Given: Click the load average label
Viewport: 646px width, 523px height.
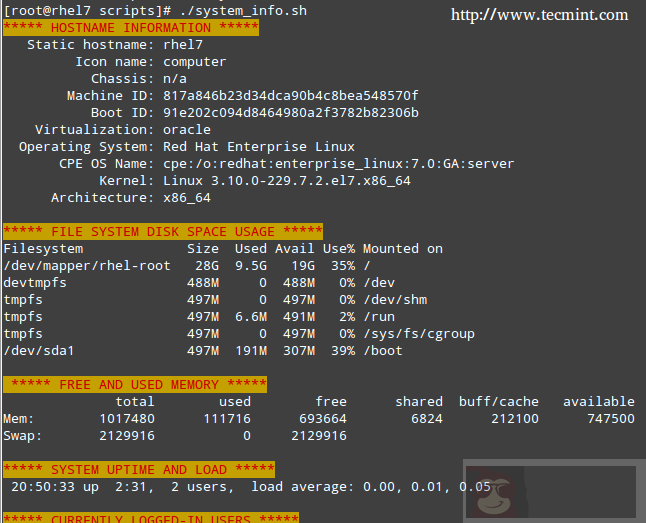Looking at the screenshot, I should [302, 487].
